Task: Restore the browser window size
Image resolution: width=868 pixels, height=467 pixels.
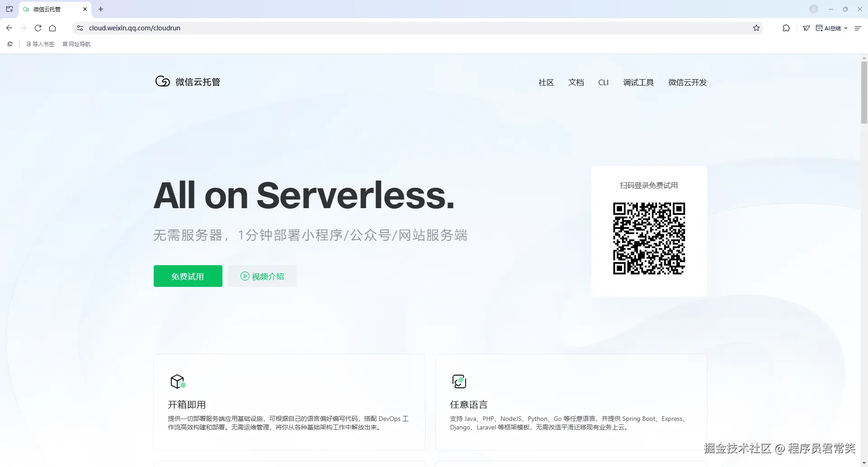Action: [x=845, y=9]
